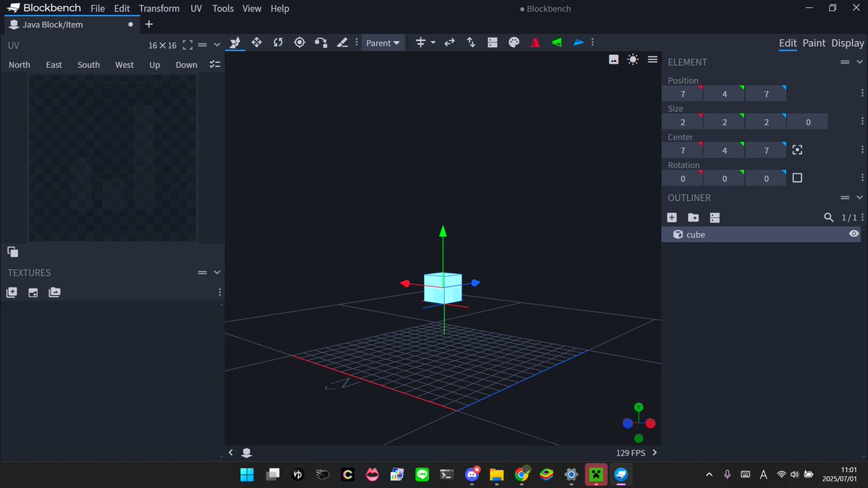Open the Tools menu
The image size is (868, 488).
coord(223,9)
